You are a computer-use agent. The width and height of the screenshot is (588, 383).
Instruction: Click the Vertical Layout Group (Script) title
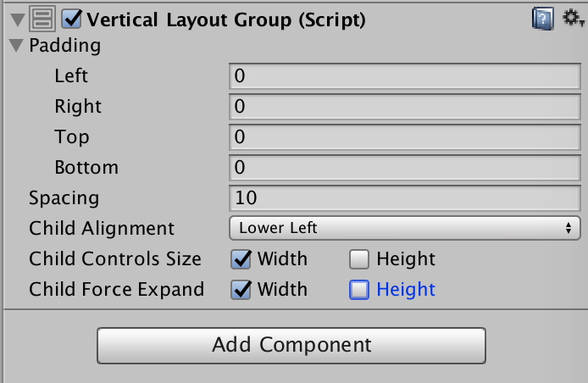tap(226, 19)
